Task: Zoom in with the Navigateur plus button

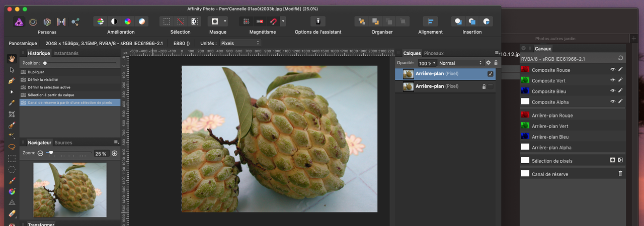Action: (x=115, y=153)
